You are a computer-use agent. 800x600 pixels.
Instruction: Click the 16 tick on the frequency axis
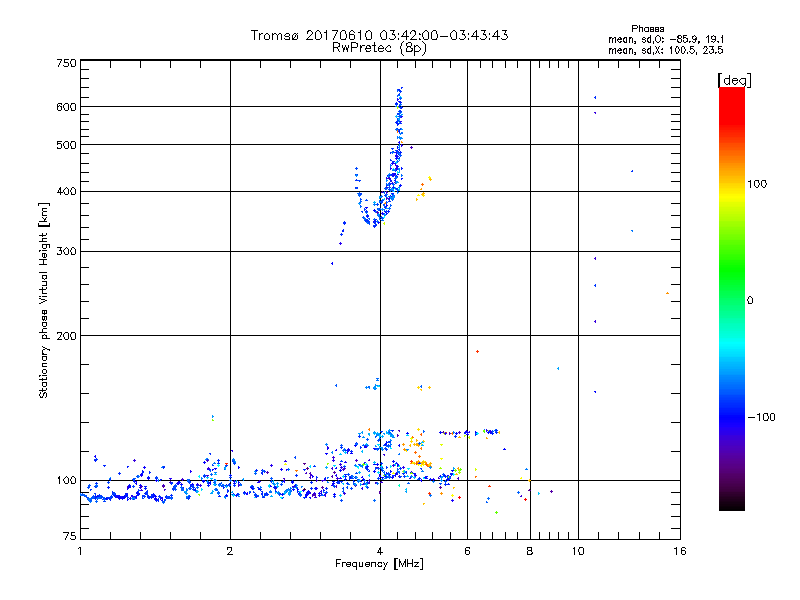point(679,551)
